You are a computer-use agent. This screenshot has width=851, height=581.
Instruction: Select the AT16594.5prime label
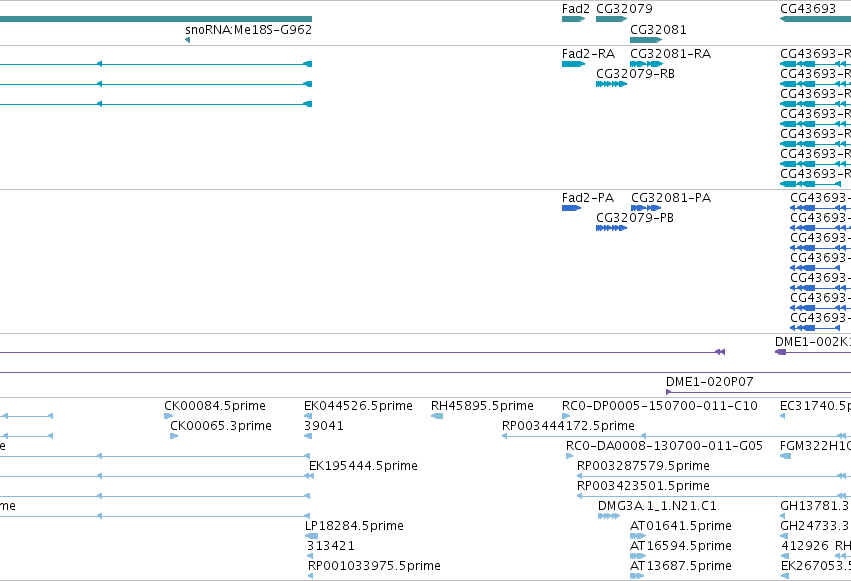click(681, 546)
